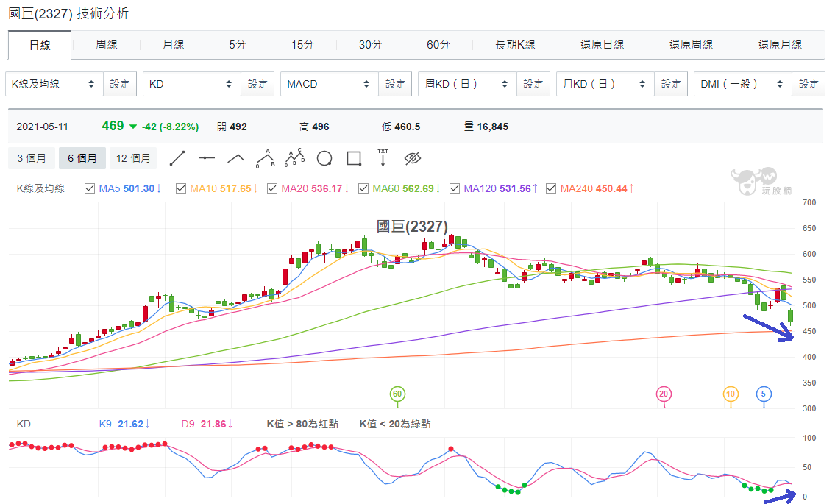Click the green 60 marker on the chart
This screenshot has height=504, width=835.
[x=397, y=394]
